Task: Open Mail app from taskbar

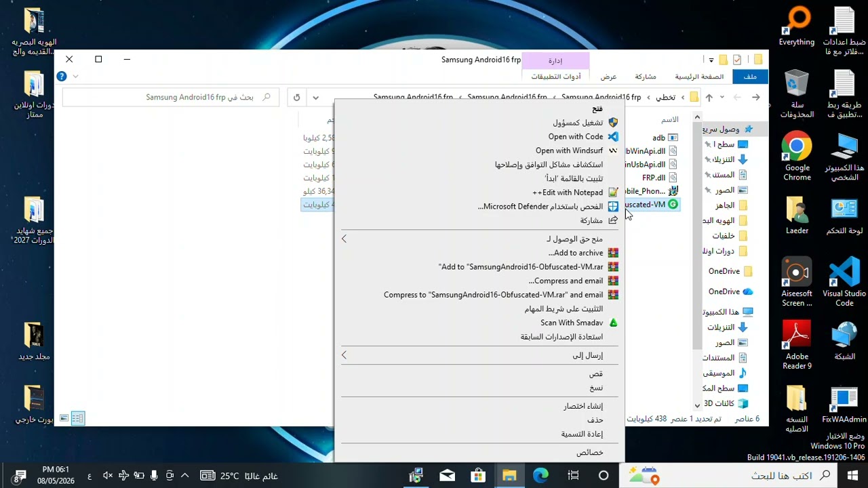Action: coord(447,476)
